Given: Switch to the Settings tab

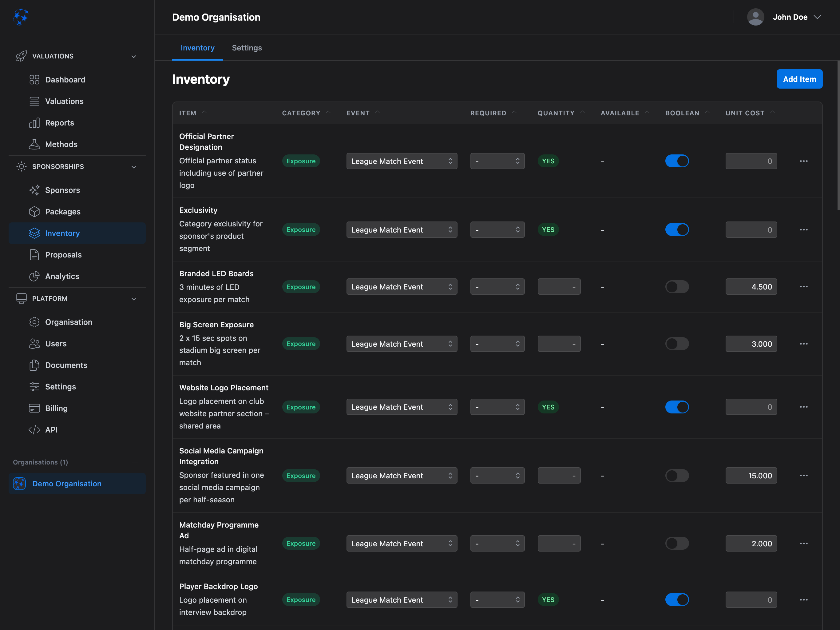Looking at the screenshot, I should [247, 47].
